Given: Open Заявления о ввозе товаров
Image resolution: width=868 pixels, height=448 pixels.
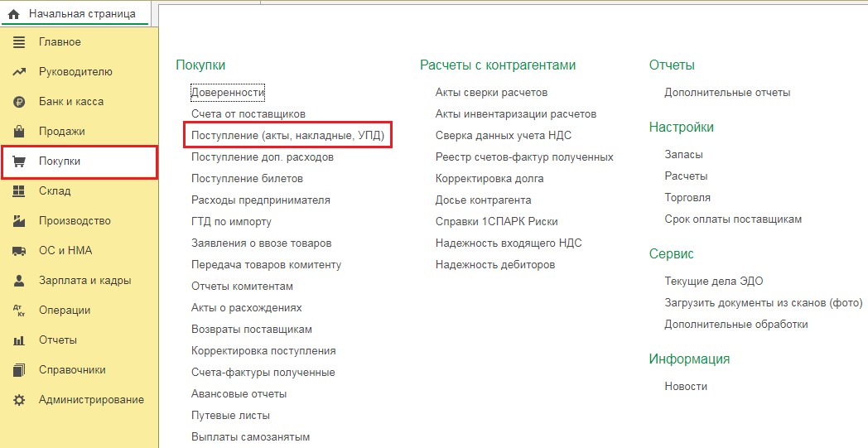Looking at the screenshot, I should click(261, 243).
